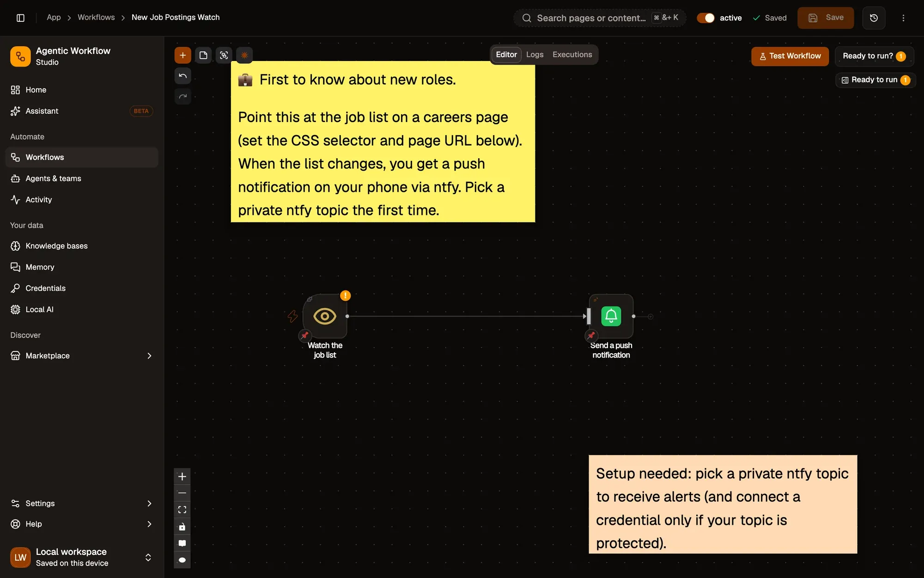Undo the last canvas change
Screen dimensions: 924x578
point(182,76)
